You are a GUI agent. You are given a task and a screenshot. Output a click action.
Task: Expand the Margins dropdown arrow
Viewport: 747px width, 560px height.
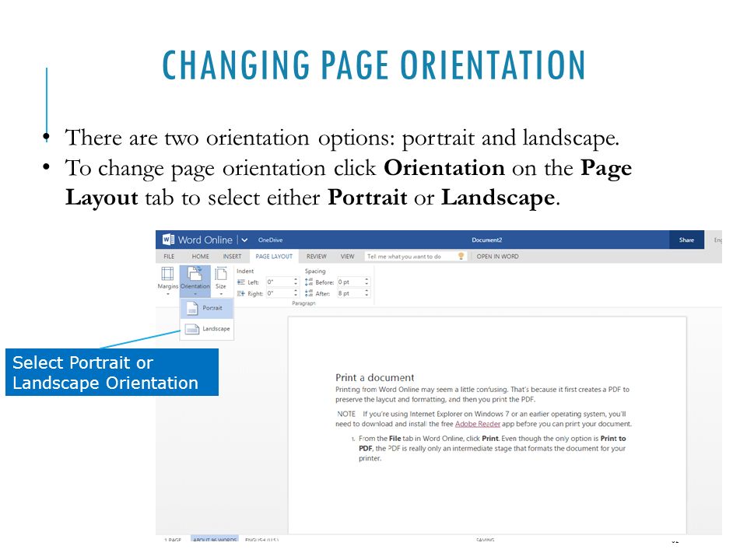[168, 294]
